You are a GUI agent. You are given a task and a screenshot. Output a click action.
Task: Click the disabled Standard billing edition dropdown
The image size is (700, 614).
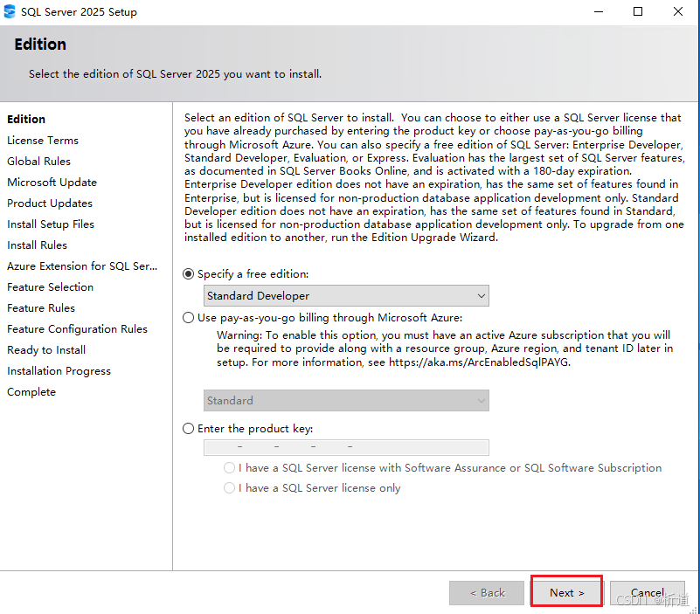click(345, 401)
